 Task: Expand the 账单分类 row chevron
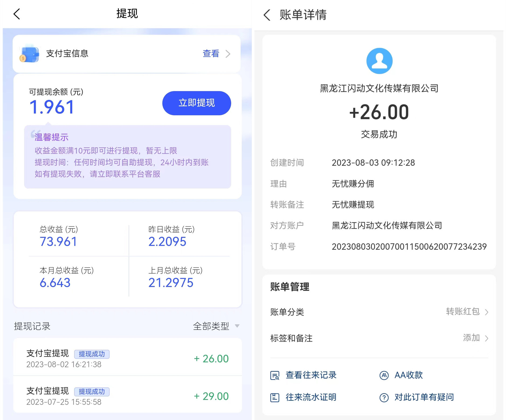tap(487, 312)
